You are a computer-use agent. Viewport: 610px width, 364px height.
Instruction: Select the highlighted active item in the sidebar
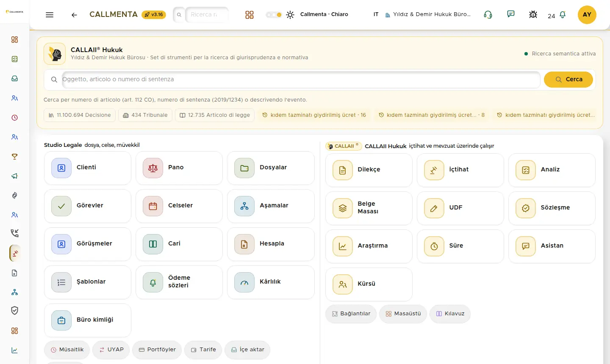click(15, 254)
